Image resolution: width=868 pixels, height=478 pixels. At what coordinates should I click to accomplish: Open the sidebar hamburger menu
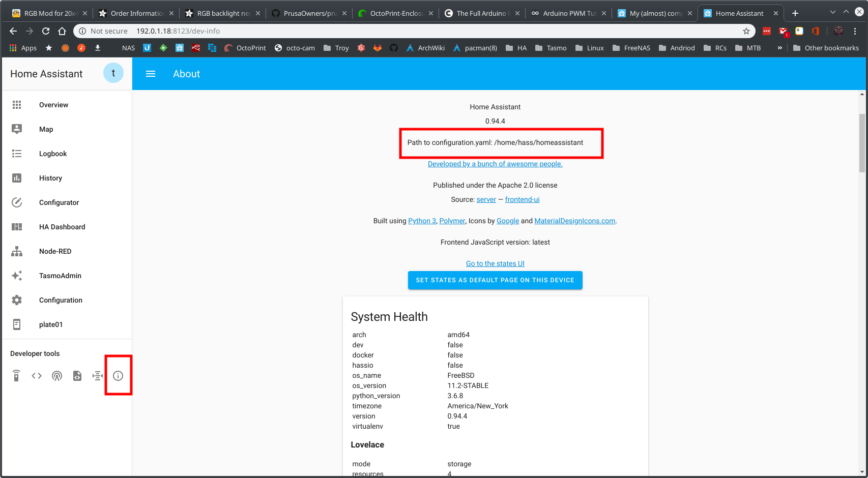coord(151,73)
